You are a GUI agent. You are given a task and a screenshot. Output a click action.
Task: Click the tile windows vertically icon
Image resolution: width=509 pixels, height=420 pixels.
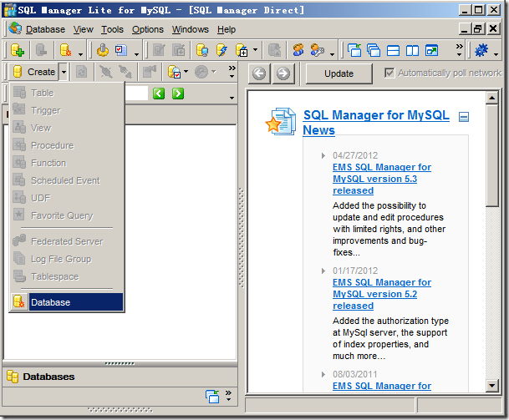412,51
